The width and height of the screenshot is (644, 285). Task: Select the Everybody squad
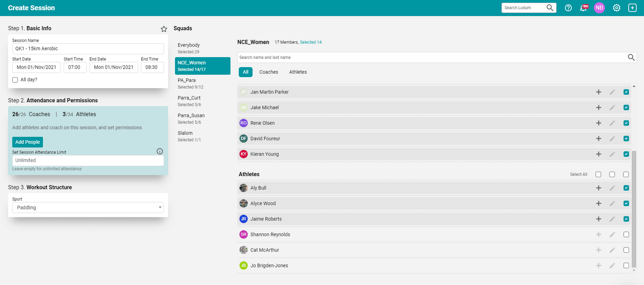coord(202,48)
